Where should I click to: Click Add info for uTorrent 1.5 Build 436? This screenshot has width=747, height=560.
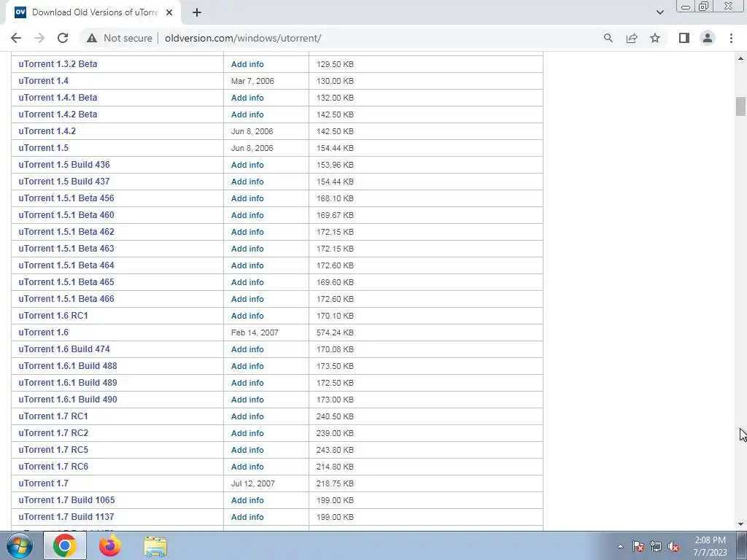pos(247,165)
